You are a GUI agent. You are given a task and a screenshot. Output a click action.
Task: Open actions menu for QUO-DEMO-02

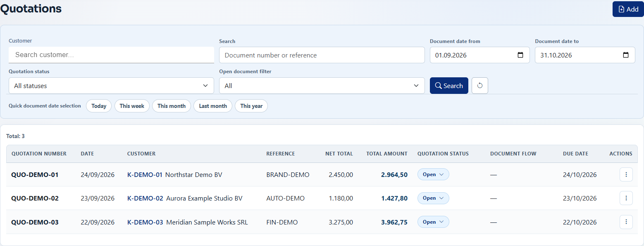coord(626,198)
